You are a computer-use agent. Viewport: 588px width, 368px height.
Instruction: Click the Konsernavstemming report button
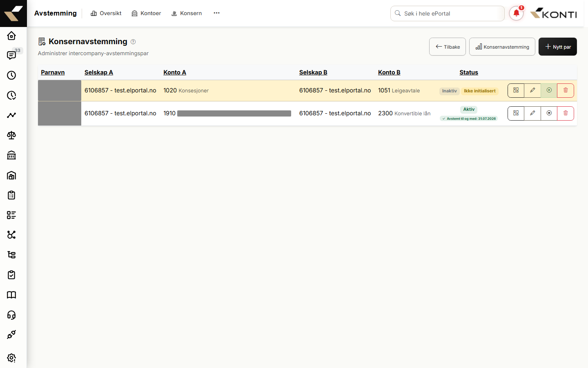[502, 47]
